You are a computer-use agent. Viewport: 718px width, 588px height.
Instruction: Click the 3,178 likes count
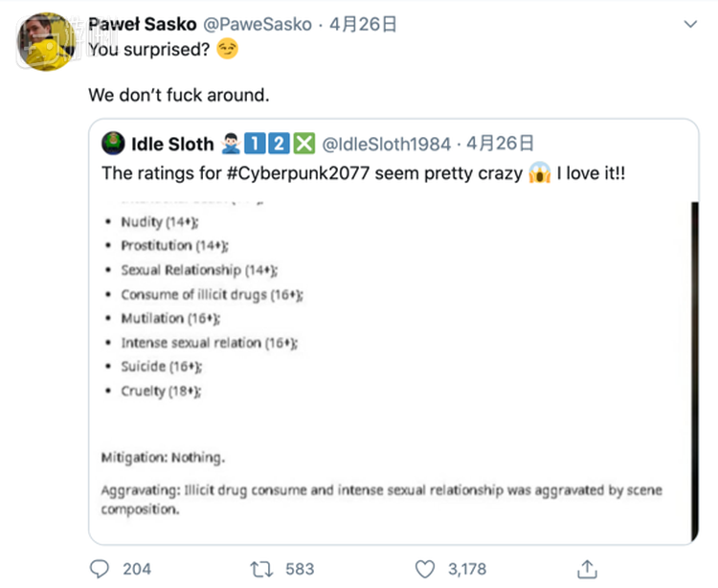466,569
